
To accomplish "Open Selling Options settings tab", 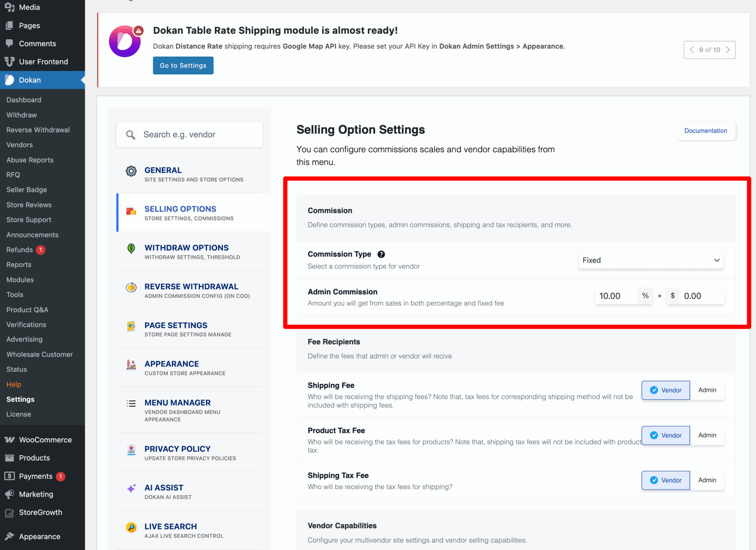I will pos(194,213).
